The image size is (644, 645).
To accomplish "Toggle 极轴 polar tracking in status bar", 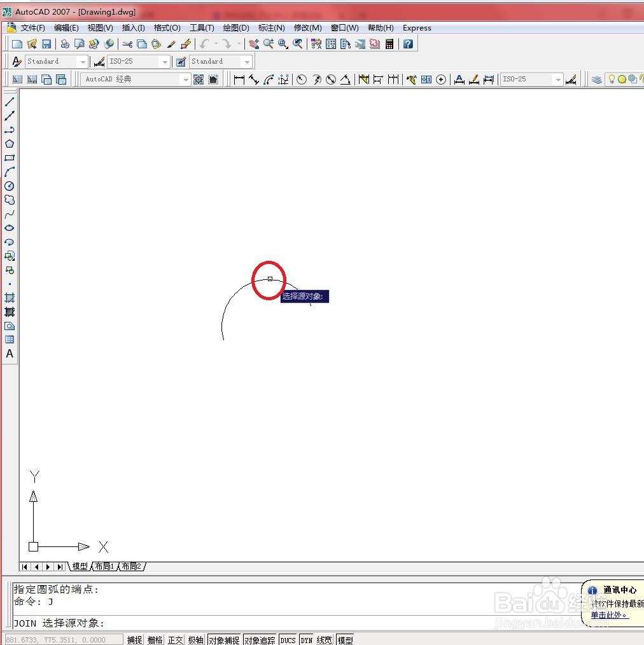I will [195, 640].
